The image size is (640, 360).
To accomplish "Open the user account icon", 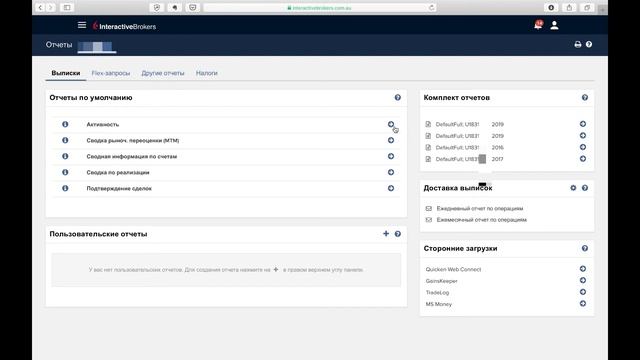I will (x=554, y=25).
